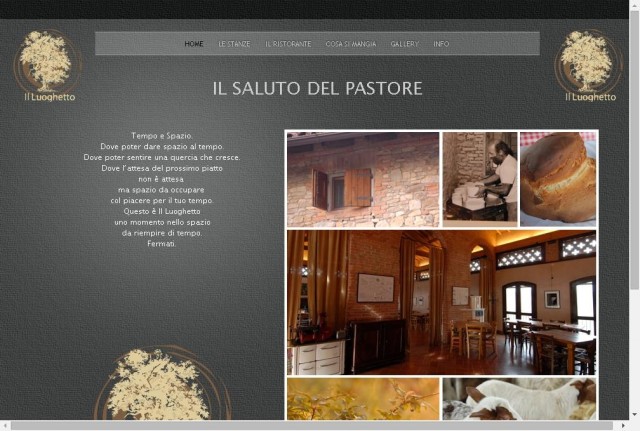
Task: Click the text 'Questo è Il Luoghetto'
Action: tap(162, 211)
